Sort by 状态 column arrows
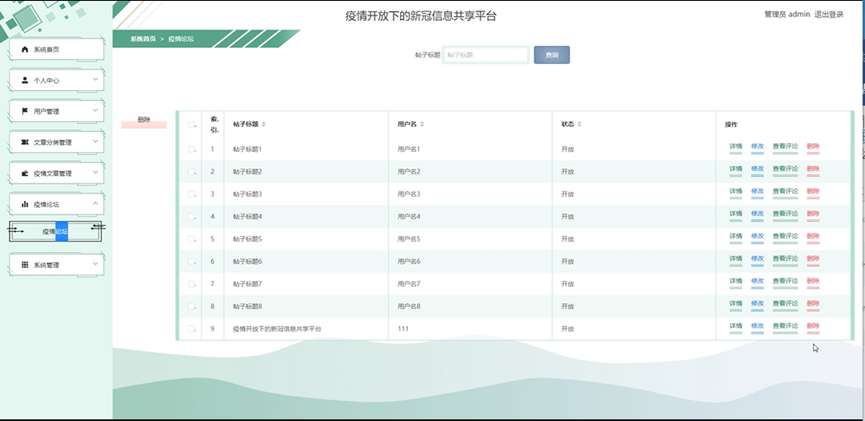 (x=579, y=124)
